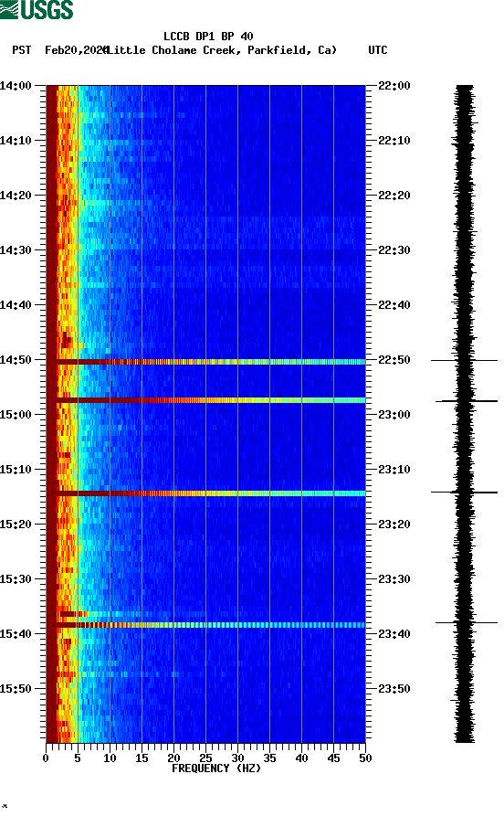504x816 pixels.
Task: Click the broadband spectrogram band at 14:50
Action: tap(206, 362)
